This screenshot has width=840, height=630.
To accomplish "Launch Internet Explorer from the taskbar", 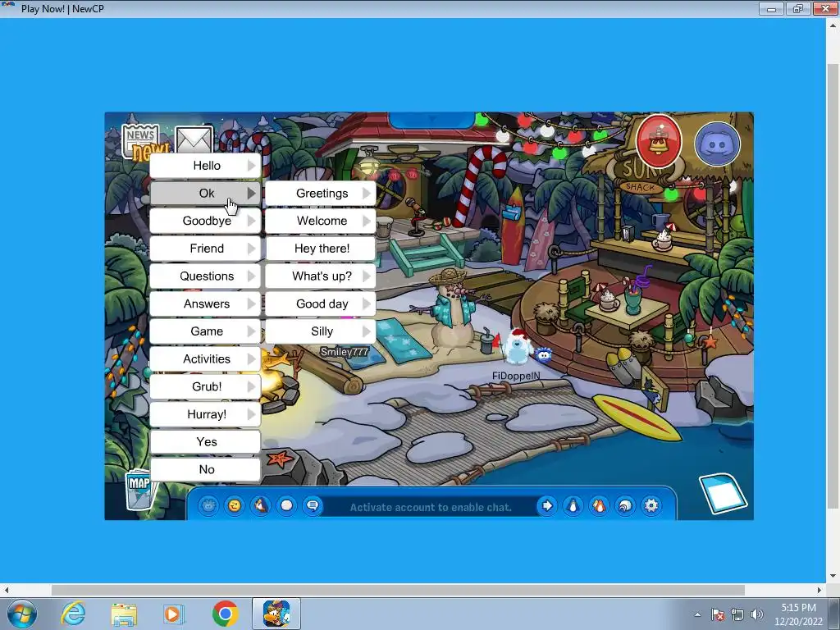I will pyautogui.click(x=73, y=614).
